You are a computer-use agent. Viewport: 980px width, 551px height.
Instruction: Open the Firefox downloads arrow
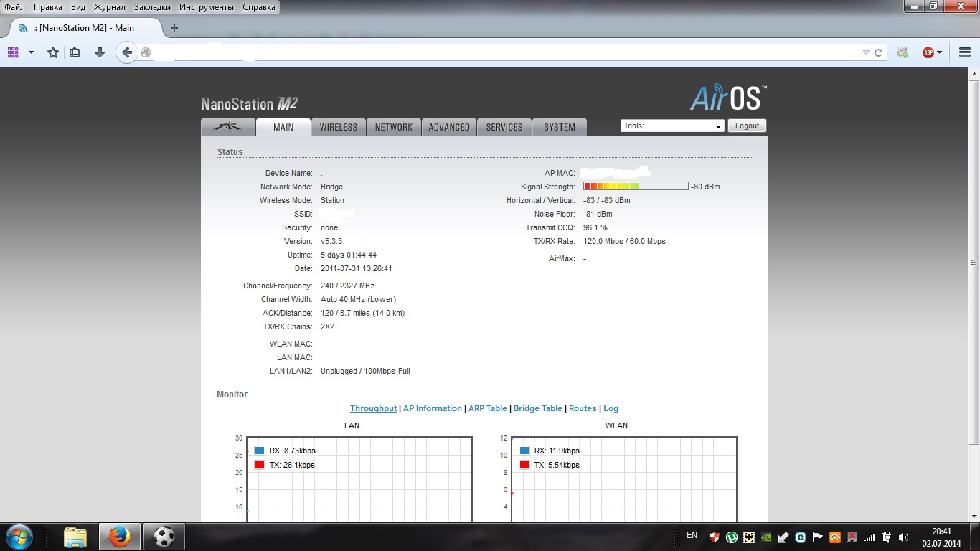click(x=100, y=52)
